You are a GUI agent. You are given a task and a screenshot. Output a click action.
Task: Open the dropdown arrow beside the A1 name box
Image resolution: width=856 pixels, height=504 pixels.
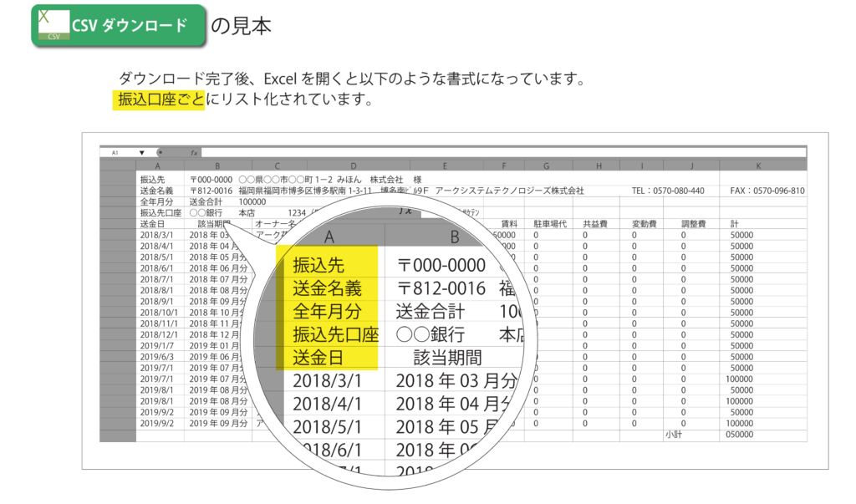(141, 153)
